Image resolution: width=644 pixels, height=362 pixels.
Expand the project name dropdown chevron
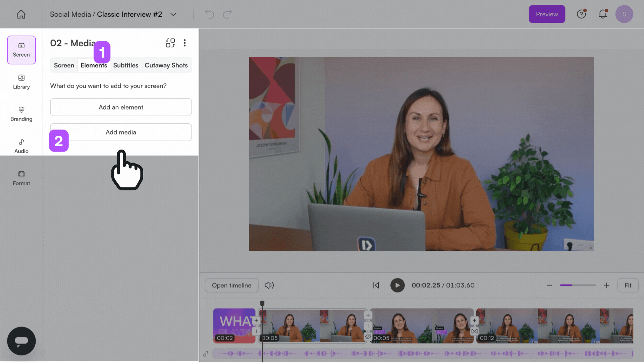coord(173,14)
